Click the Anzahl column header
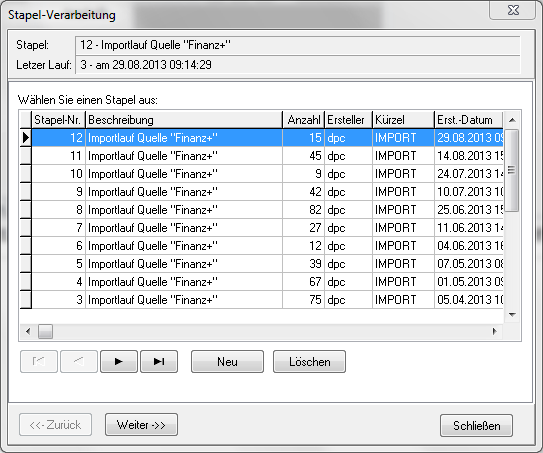 pyautogui.click(x=304, y=120)
